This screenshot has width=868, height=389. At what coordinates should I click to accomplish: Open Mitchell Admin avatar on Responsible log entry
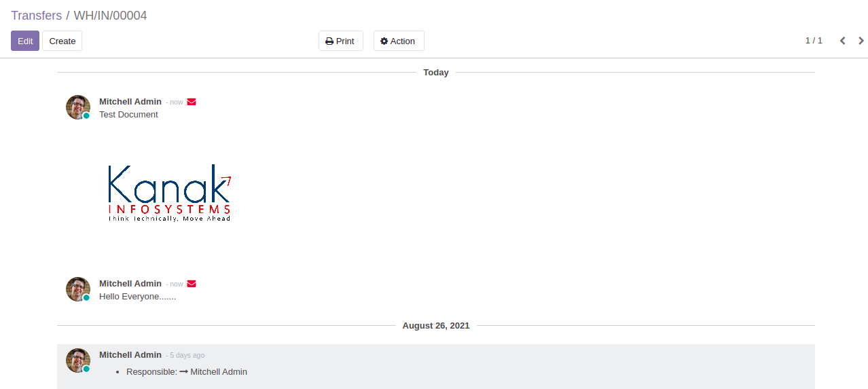click(x=78, y=360)
